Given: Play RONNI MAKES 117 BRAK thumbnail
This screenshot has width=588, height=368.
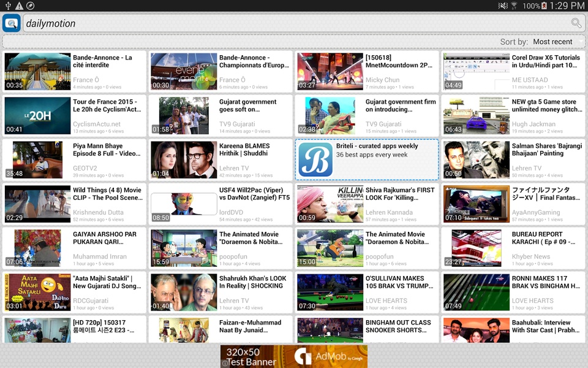Looking at the screenshot, I should [477, 292].
